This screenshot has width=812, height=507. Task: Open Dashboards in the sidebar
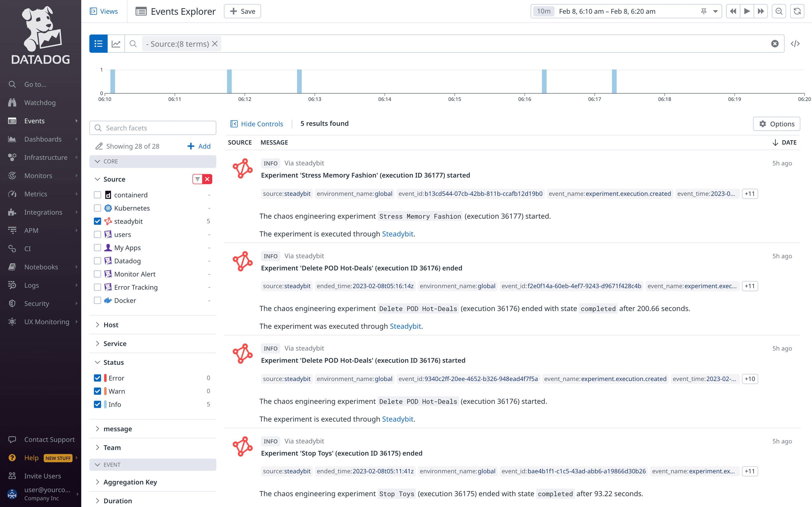click(x=43, y=139)
